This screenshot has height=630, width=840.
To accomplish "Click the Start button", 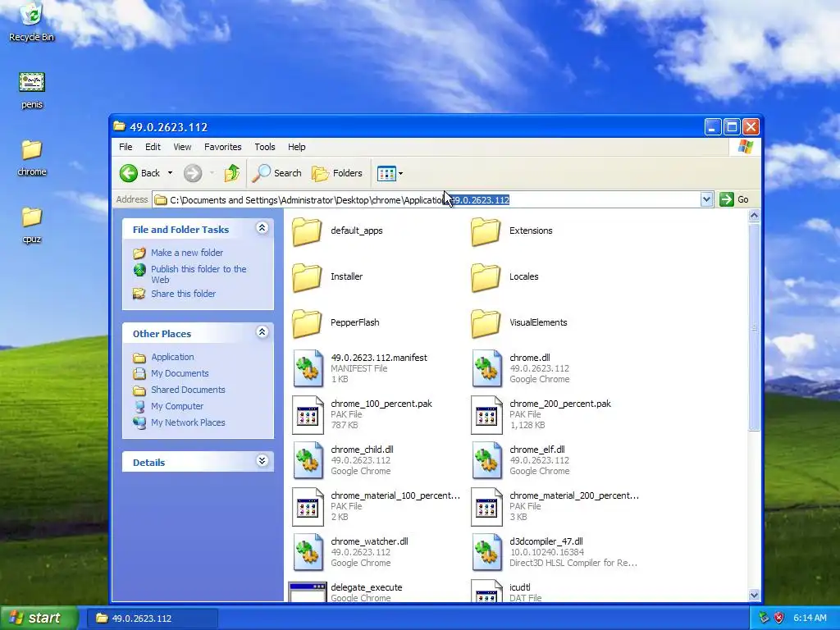I will pyautogui.click(x=39, y=618).
